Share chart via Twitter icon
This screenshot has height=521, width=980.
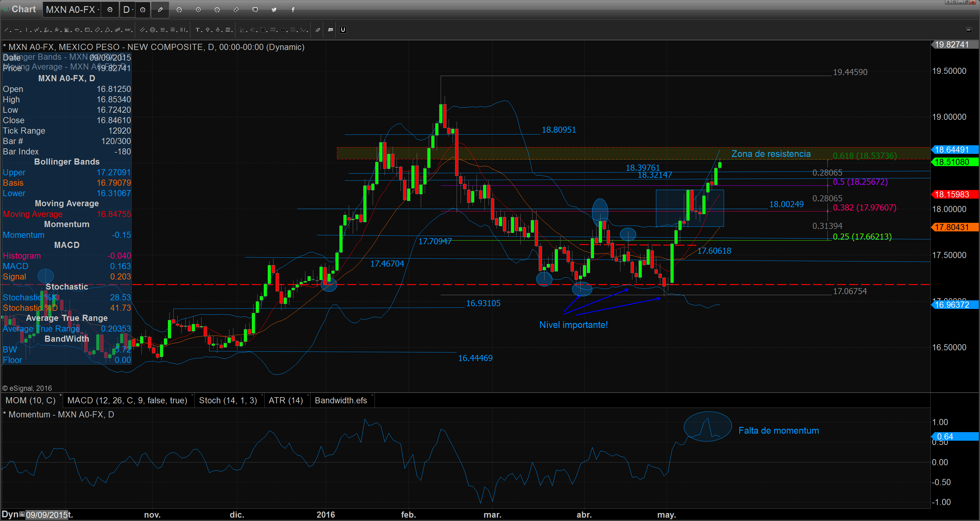274,10
